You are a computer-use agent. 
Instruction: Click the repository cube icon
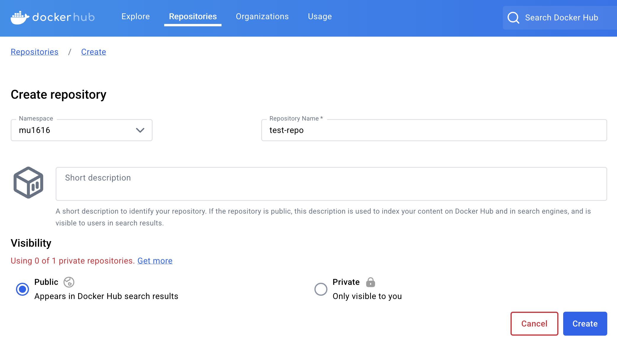(28, 183)
